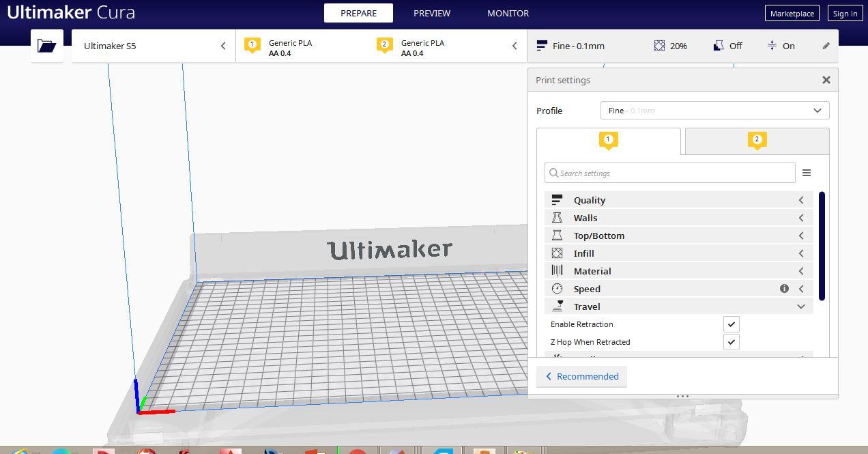Collapse the Travel section chevron
Screen dimensions: 868x454
[801, 307]
